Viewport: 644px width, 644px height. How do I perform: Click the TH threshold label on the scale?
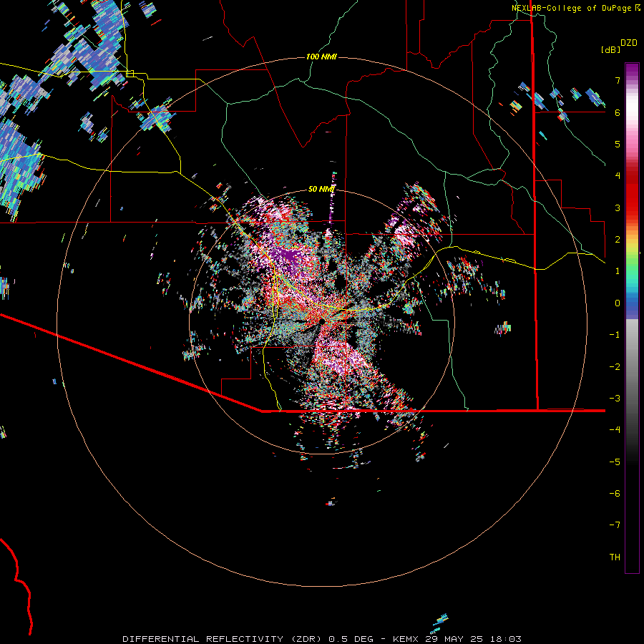click(615, 557)
